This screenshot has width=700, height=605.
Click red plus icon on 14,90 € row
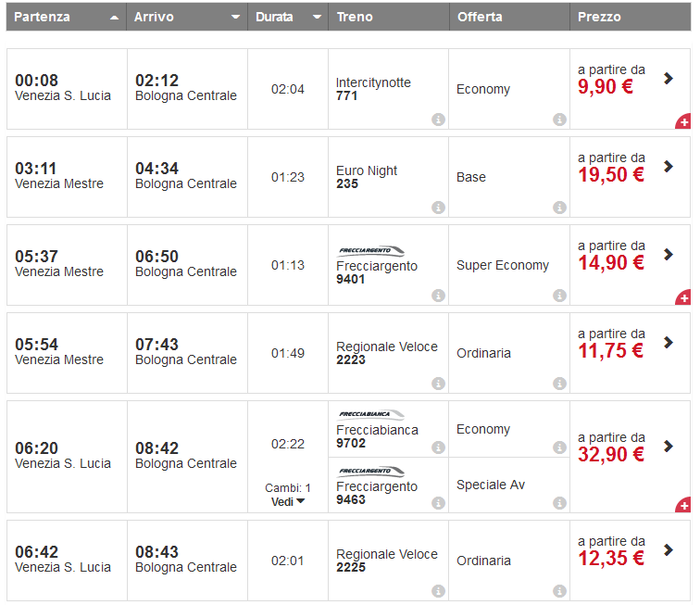[683, 297]
